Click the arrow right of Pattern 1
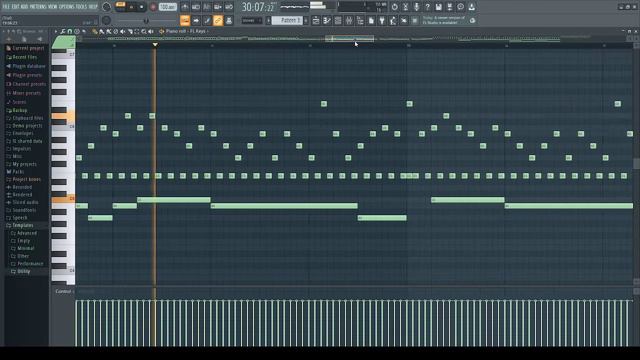 [306, 20]
